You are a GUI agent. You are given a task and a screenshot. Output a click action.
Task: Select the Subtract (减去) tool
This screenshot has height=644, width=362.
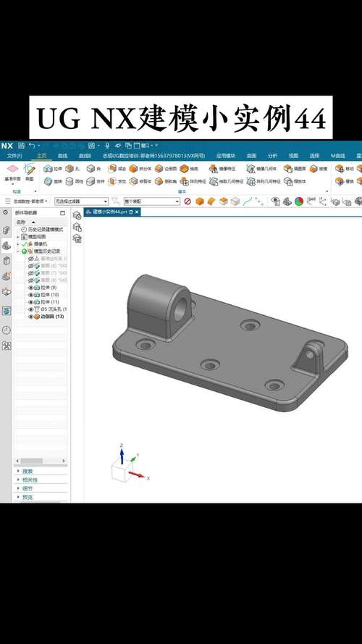(x=117, y=169)
